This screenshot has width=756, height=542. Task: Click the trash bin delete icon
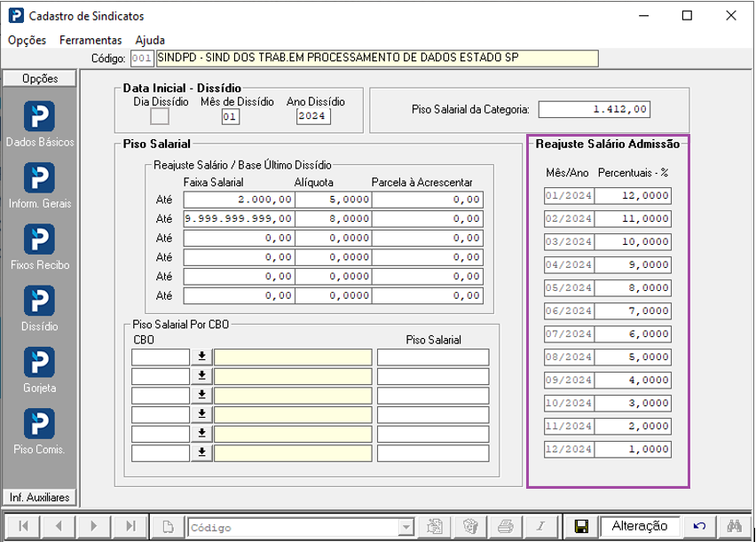(470, 527)
